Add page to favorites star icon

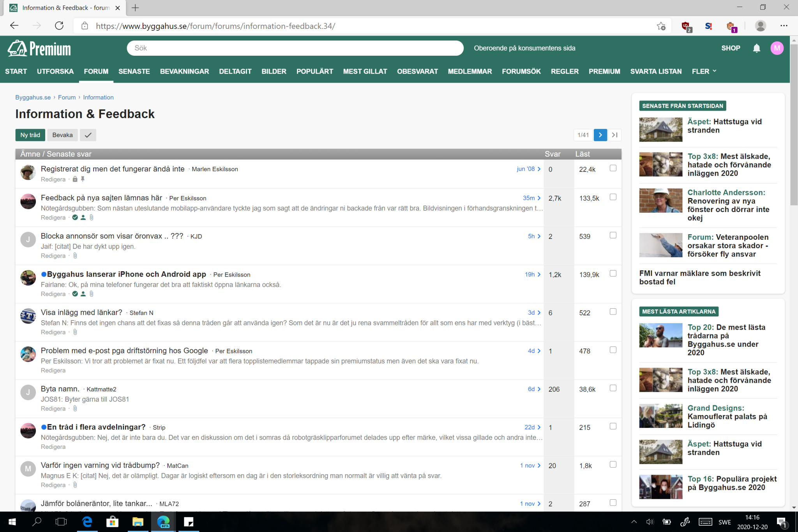tap(661, 26)
